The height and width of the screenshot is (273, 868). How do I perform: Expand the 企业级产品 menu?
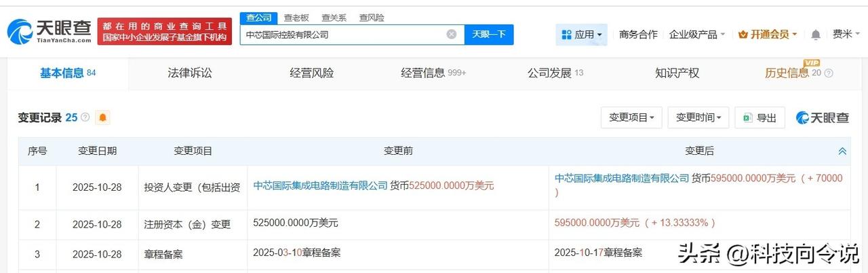click(x=697, y=34)
